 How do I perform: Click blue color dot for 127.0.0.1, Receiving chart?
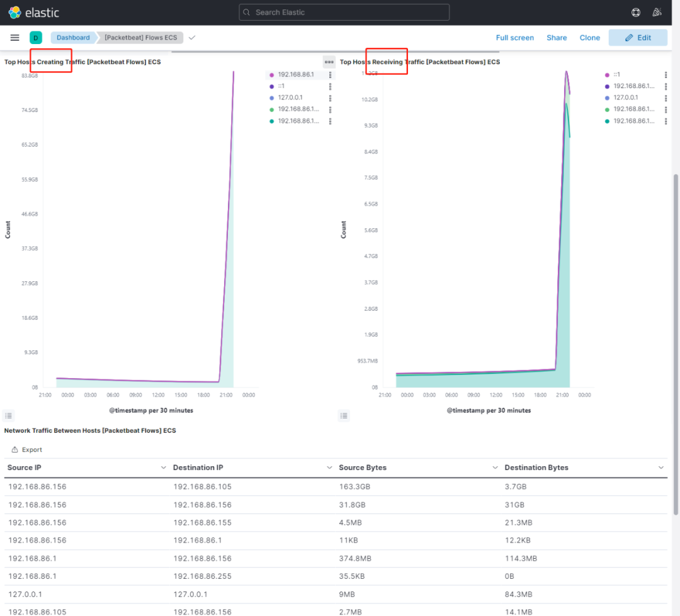pos(607,98)
